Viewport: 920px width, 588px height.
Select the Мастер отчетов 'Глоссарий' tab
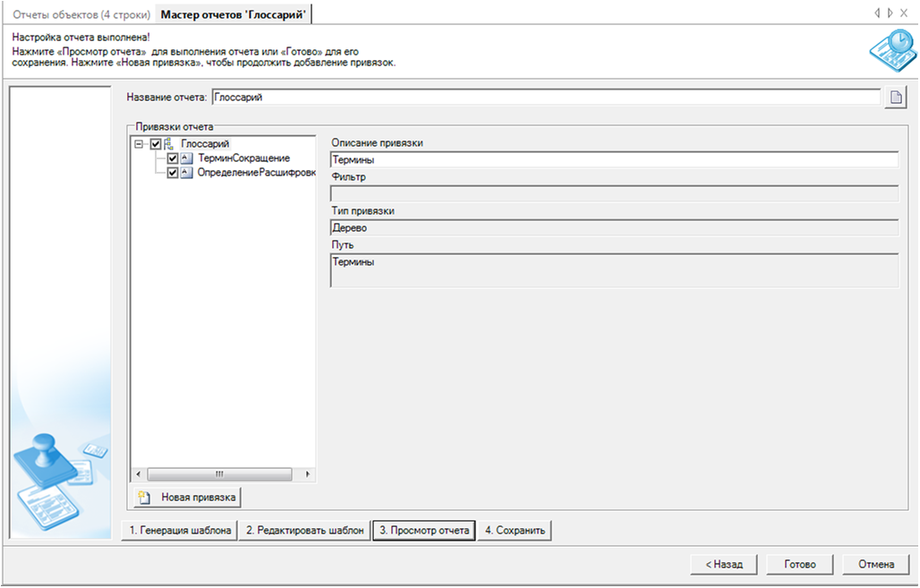[x=234, y=14]
